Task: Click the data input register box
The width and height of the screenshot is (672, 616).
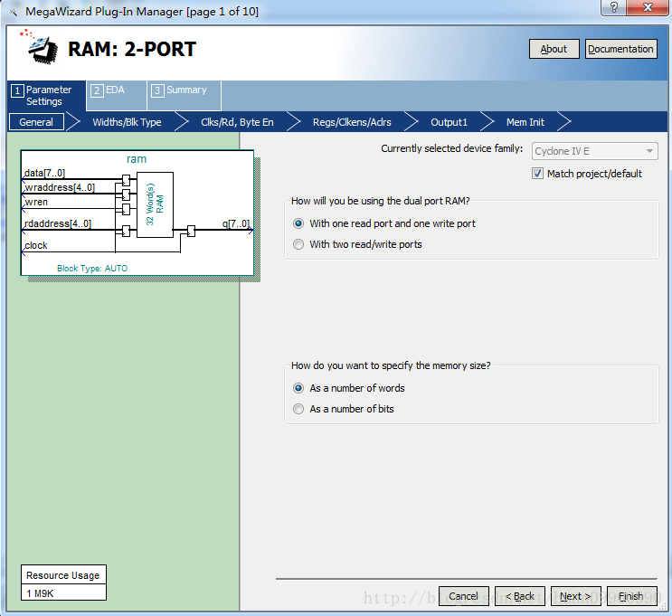Action: coord(126,180)
